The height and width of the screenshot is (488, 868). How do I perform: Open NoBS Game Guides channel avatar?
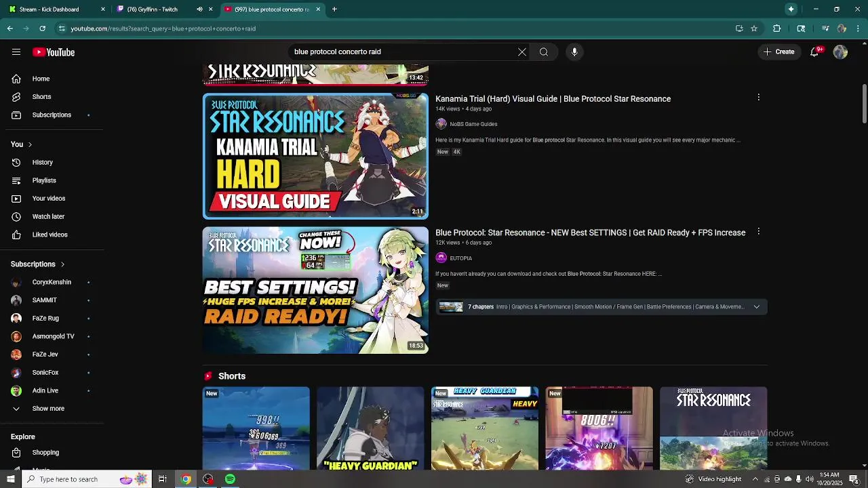tap(441, 124)
